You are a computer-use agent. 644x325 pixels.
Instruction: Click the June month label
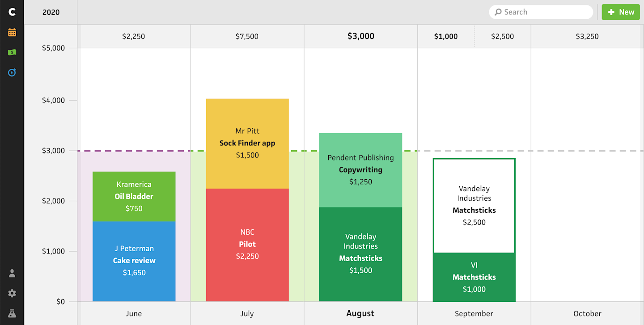134,314
